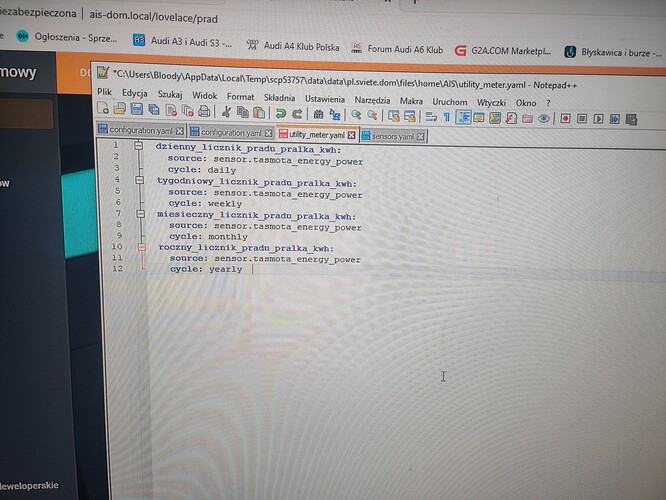Image resolution: width=666 pixels, height=500 pixels.
Task: Paste from the clipboard toolbar icon
Action: pyautogui.click(x=259, y=113)
